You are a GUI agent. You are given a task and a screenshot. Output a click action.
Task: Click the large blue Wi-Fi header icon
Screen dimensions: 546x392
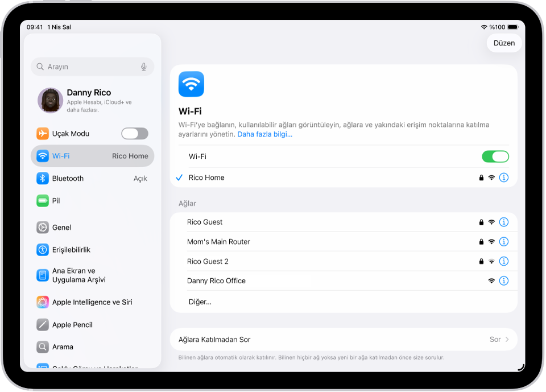191,84
